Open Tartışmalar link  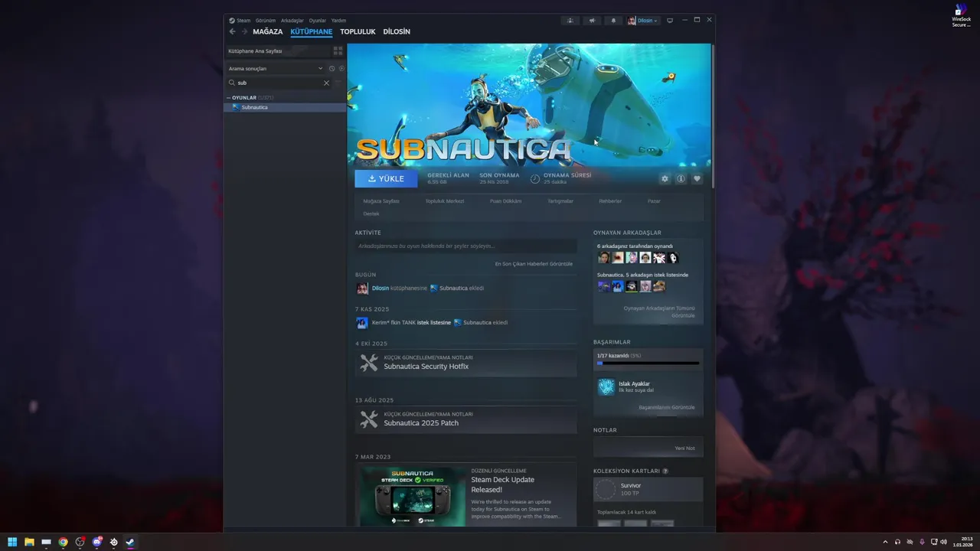[560, 201]
